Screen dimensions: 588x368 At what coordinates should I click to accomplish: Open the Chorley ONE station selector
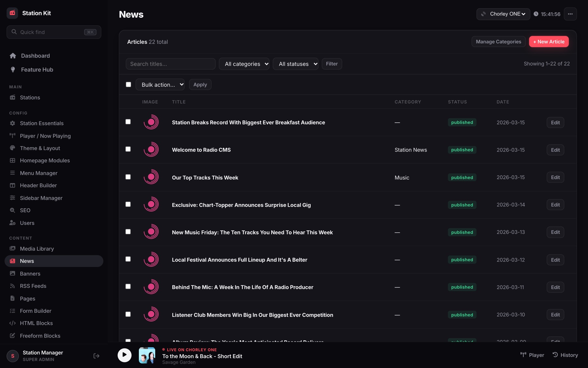click(x=503, y=14)
